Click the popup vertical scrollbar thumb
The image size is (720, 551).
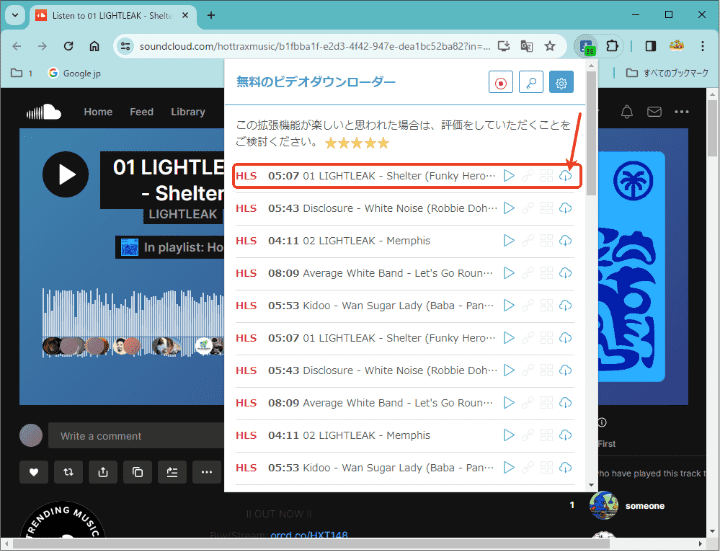pyautogui.click(x=591, y=133)
